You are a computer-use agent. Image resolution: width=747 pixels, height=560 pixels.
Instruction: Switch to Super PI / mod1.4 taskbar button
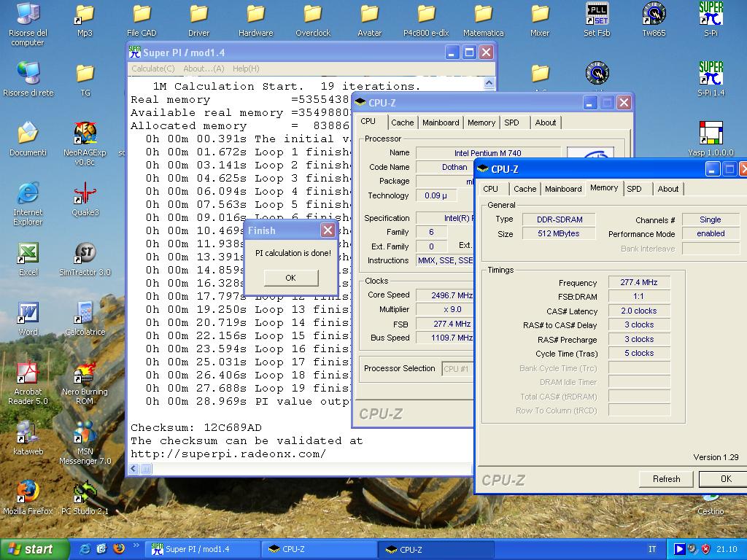click(x=203, y=550)
